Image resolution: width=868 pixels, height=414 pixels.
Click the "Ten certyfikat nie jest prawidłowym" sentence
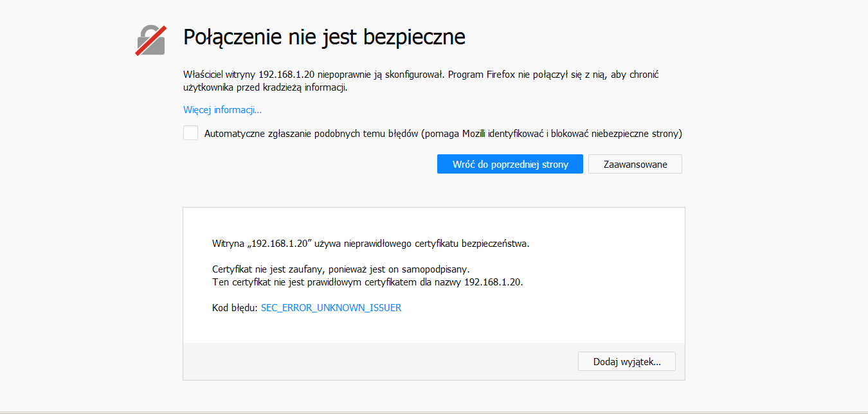pos(368,282)
